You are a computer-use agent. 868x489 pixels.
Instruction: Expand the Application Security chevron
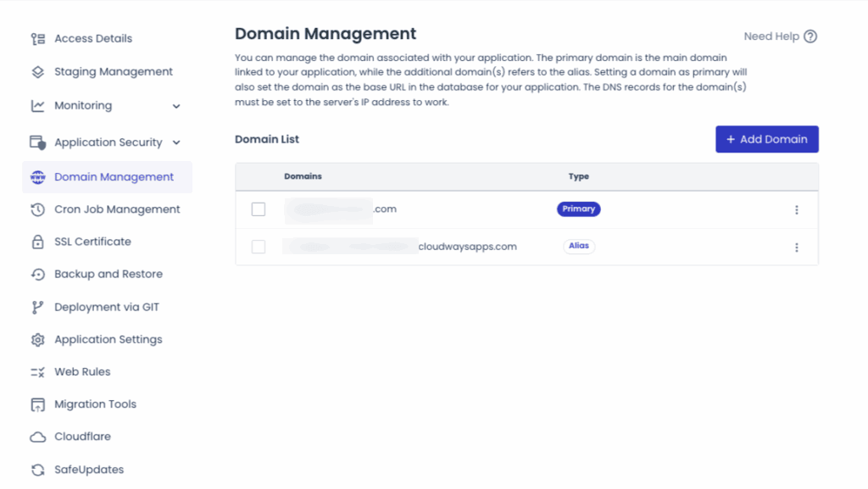tap(176, 142)
